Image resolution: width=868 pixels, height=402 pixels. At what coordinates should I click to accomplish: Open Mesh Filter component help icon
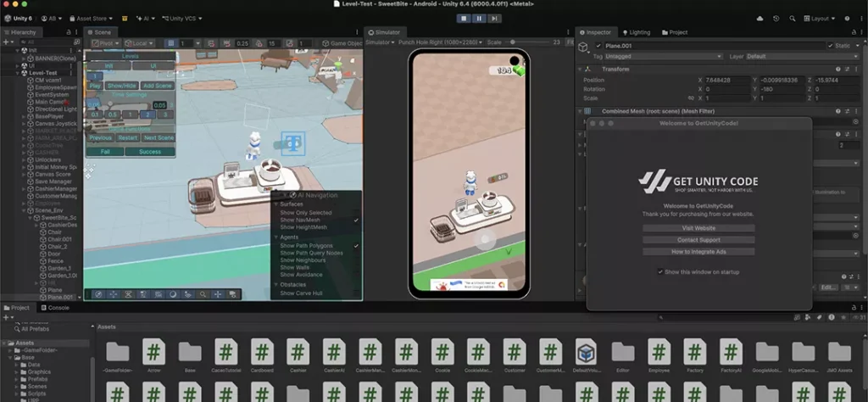[x=838, y=111]
